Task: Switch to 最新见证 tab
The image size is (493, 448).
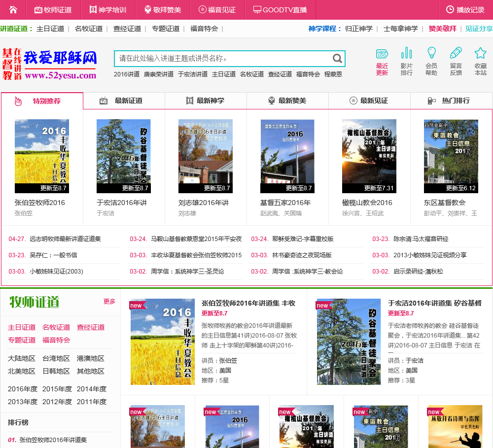Action: tap(369, 101)
